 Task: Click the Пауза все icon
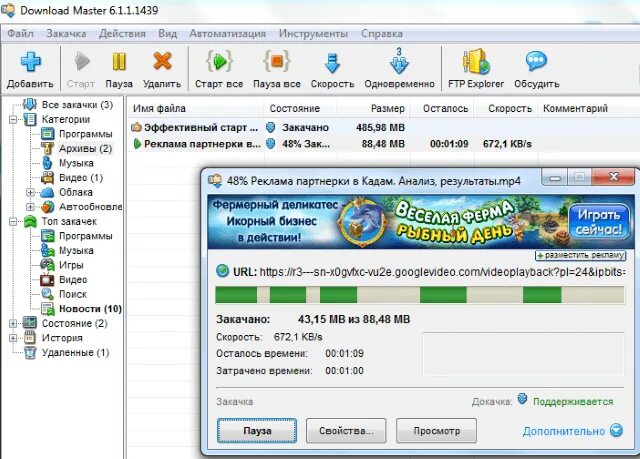277,62
